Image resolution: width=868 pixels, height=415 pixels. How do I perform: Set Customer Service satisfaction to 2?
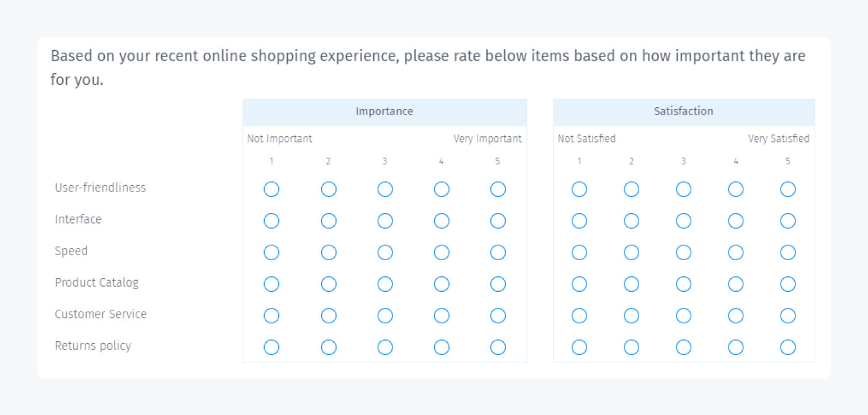[x=631, y=315]
